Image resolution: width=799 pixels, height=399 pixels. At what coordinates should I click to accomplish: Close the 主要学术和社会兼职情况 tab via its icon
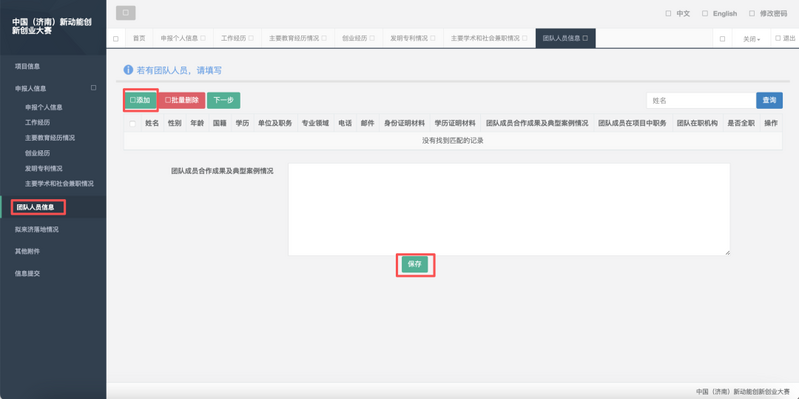pos(524,38)
